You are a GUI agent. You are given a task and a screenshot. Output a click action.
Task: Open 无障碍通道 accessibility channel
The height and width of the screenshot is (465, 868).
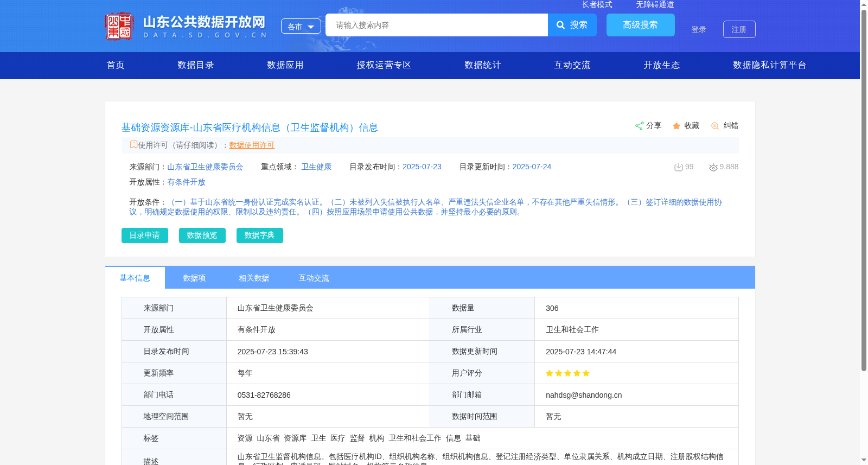click(x=655, y=4)
